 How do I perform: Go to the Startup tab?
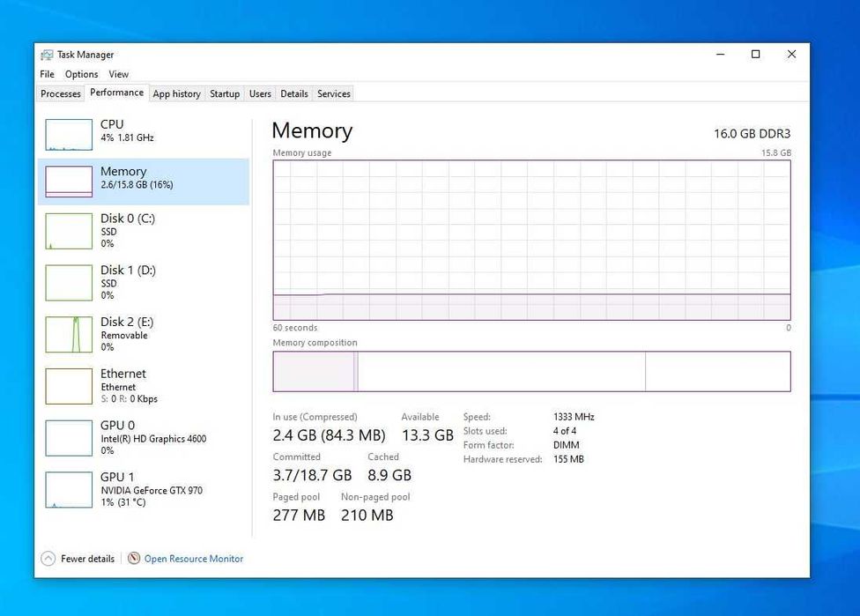tap(225, 93)
